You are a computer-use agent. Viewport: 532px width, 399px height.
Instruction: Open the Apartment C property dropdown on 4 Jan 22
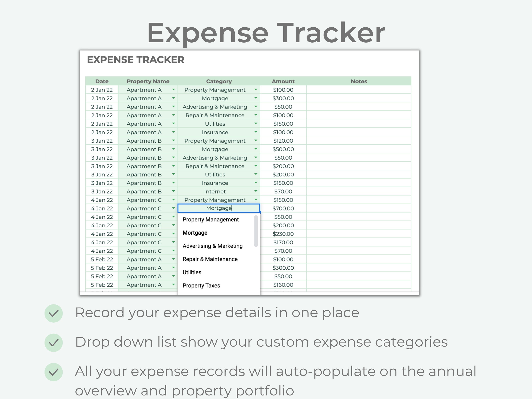coord(174,200)
